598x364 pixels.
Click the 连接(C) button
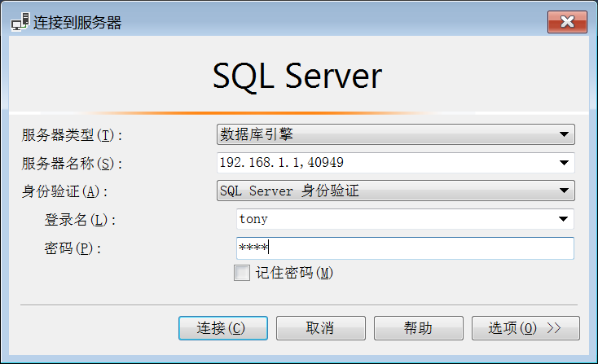click(223, 328)
